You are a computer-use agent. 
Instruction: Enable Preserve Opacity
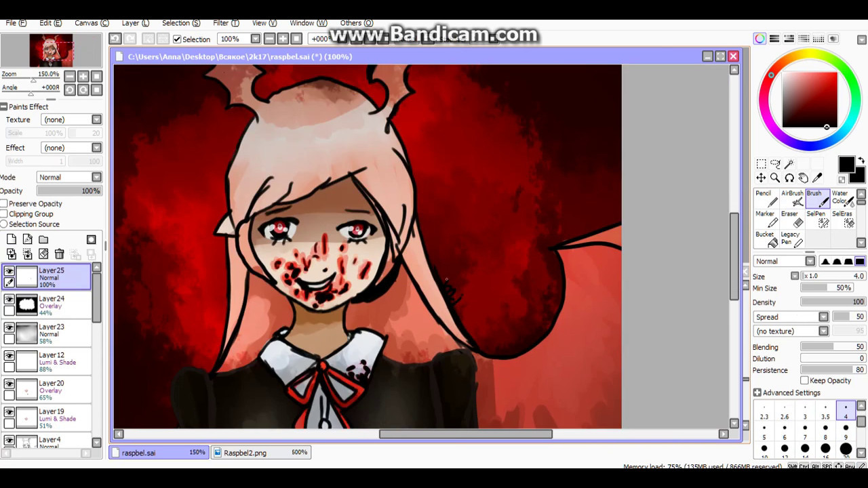point(4,203)
